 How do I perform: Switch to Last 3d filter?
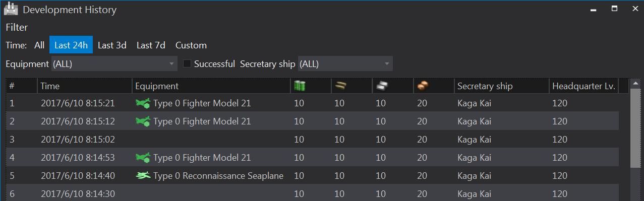click(x=112, y=45)
